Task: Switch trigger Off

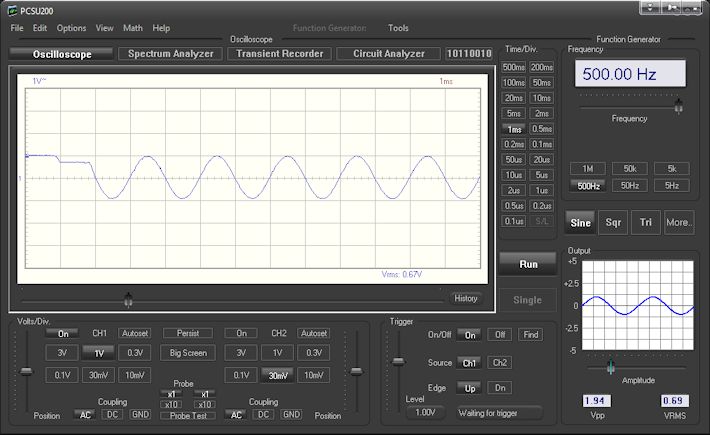Action: click(499, 335)
